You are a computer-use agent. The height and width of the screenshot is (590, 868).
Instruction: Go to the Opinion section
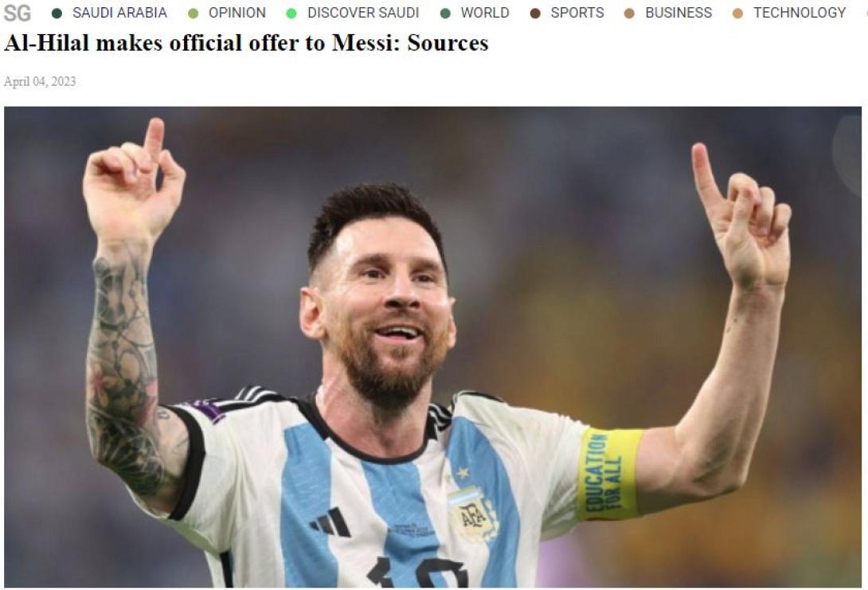coord(237,13)
